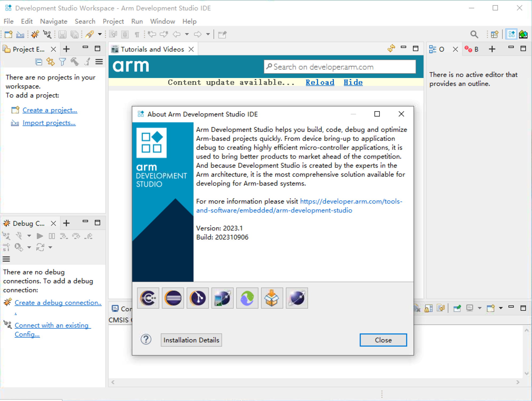Toggle Link with Editor in Project Explorer
This screenshot has height=401, width=532.
pos(50,62)
